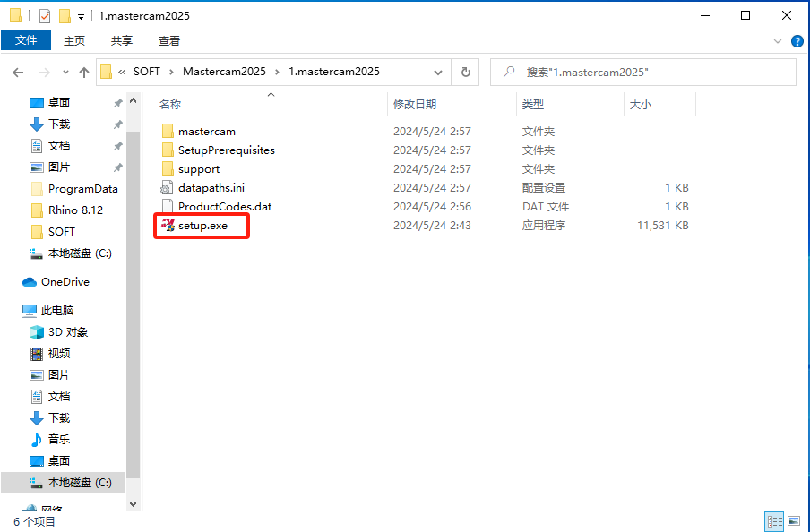The height and width of the screenshot is (532, 810).
Task: Switch to large icons view layout
Action: click(x=794, y=521)
